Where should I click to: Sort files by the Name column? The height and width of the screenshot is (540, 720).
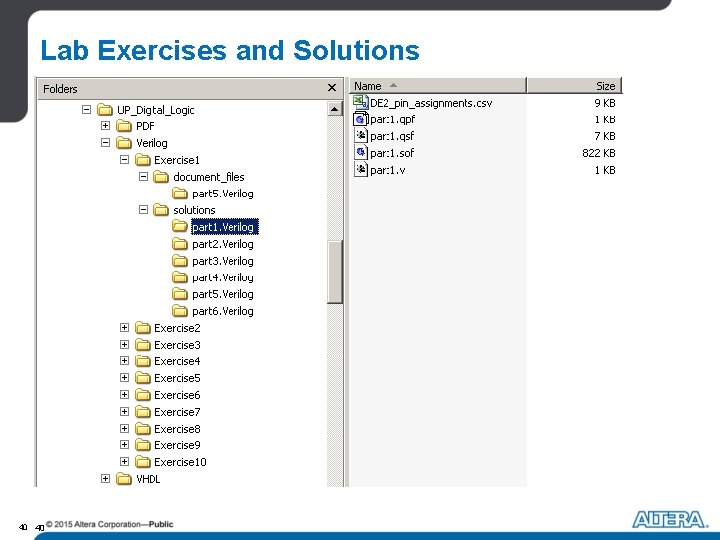click(x=438, y=86)
